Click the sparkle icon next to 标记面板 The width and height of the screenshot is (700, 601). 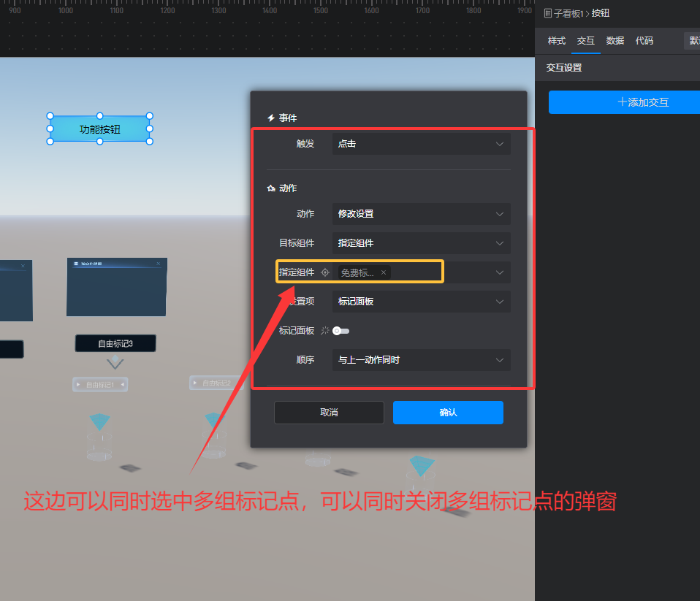[x=325, y=331]
